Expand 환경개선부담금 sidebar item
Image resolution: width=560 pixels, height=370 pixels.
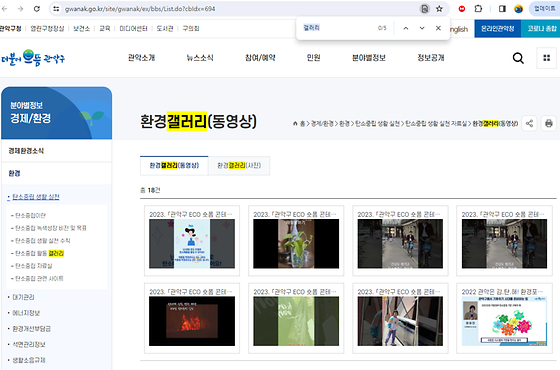coord(31,329)
